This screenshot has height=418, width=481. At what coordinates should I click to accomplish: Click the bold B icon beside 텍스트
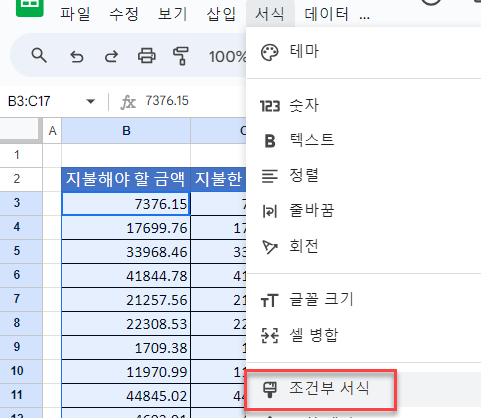(x=270, y=141)
